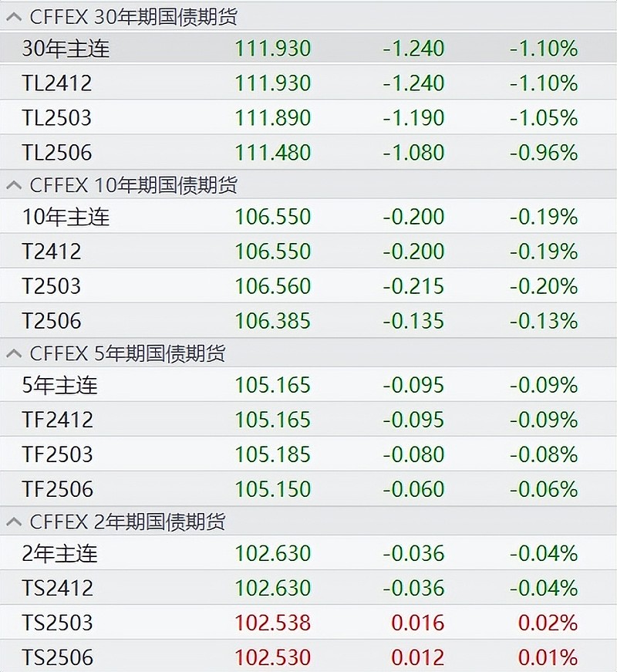Select the 30年主连 row
The height and width of the screenshot is (672, 617).
point(308,48)
